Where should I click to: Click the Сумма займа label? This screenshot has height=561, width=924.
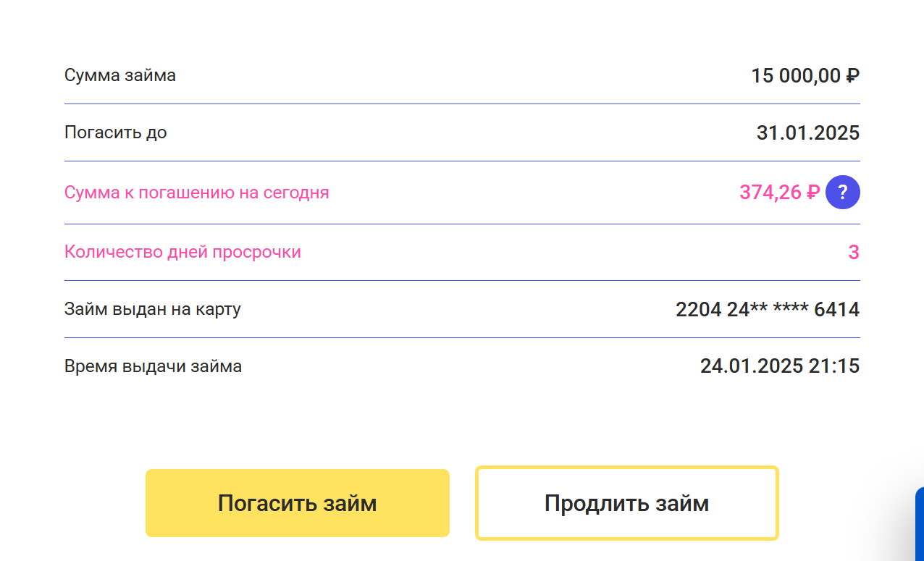tap(119, 75)
